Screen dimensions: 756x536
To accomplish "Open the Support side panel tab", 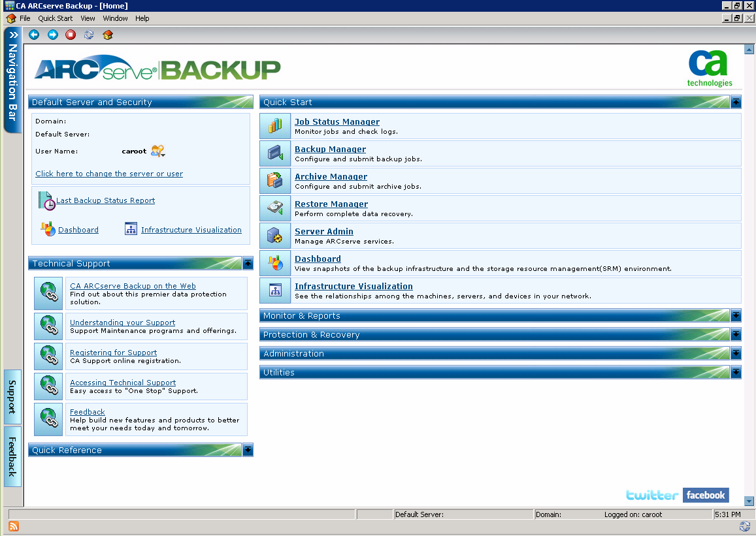I will (12, 396).
